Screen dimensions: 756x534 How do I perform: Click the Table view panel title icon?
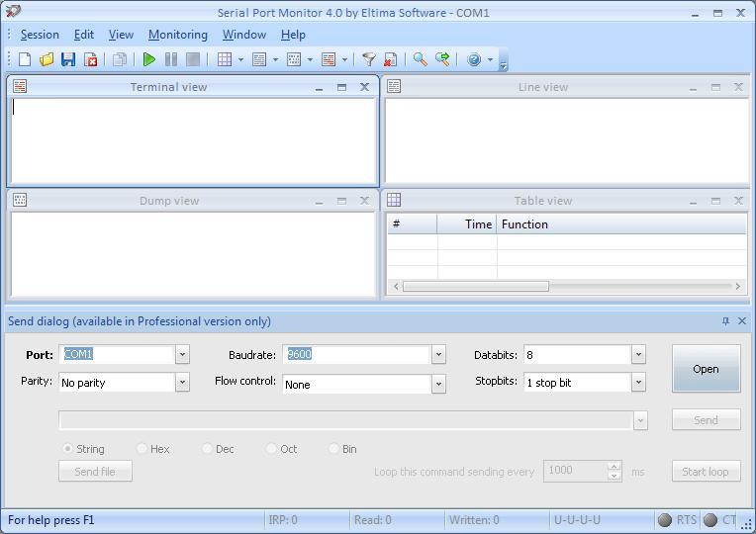point(394,200)
